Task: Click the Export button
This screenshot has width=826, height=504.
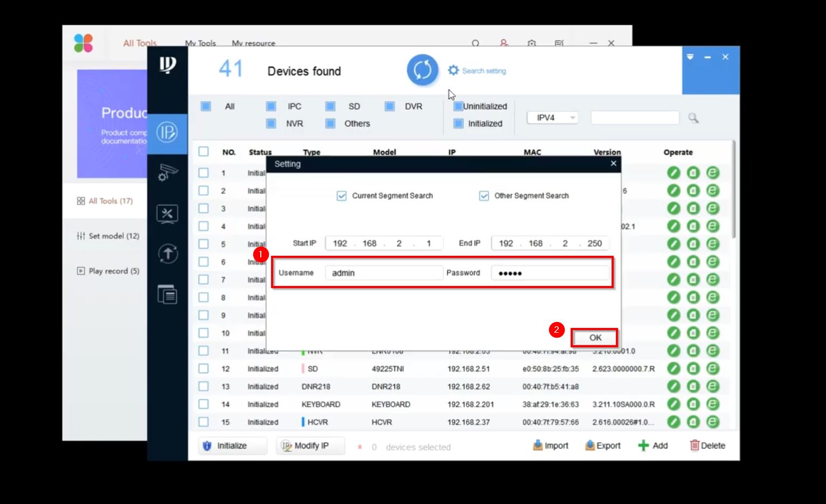Action: (x=603, y=446)
